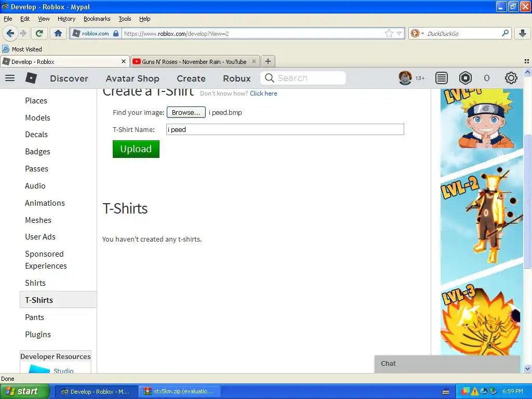532x399 pixels.
Task: Open the Roblox settings gear
Action: click(511, 78)
